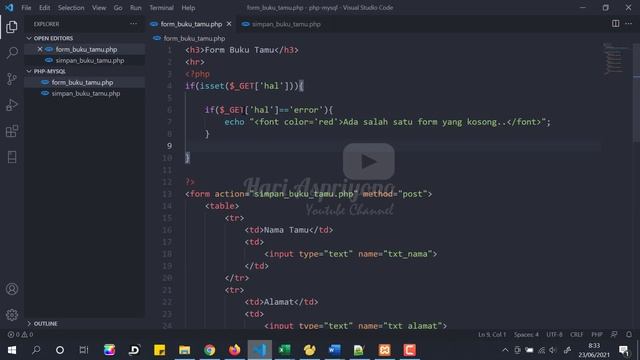This screenshot has width=640, height=360.
Task: Select form_buku_tamu.php in PHP-MYSQL folder
Action: [82, 82]
